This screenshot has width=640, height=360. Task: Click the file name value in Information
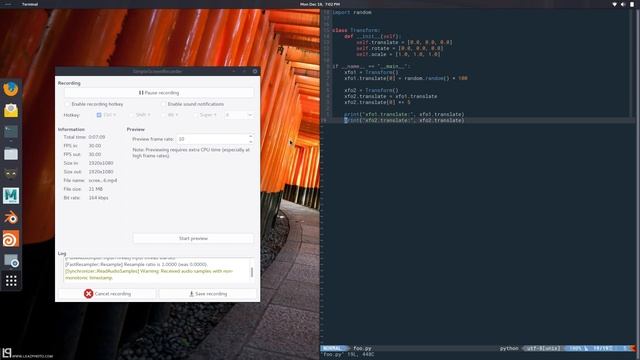(x=102, y=180)
